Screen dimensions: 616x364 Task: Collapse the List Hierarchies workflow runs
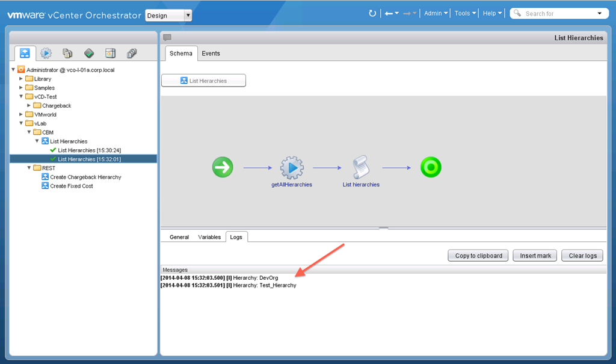tap(37, 141)
